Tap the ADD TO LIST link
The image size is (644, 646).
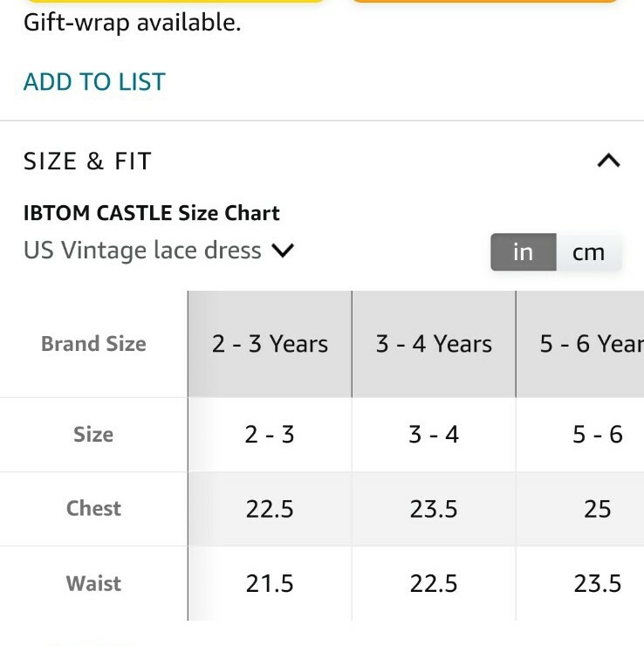(x=94, y=81)
